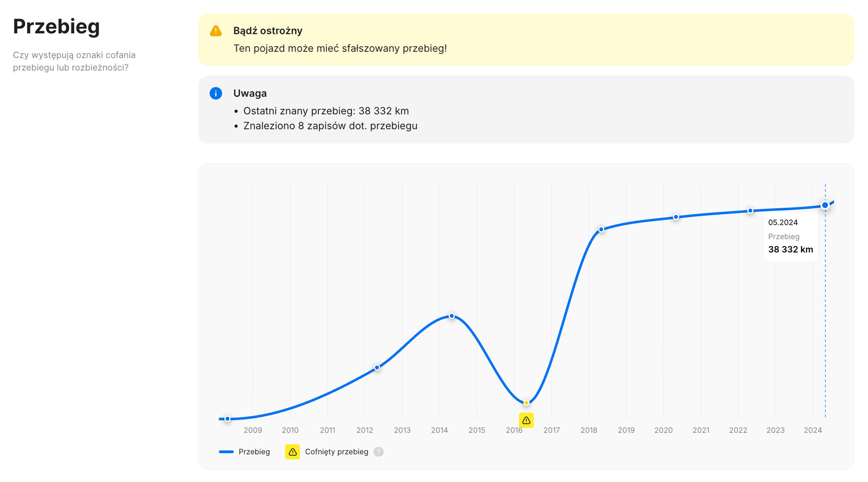Click the peak data point near 2014
The height and width of the screenshot is (482, 868).
tap(452, 316)
